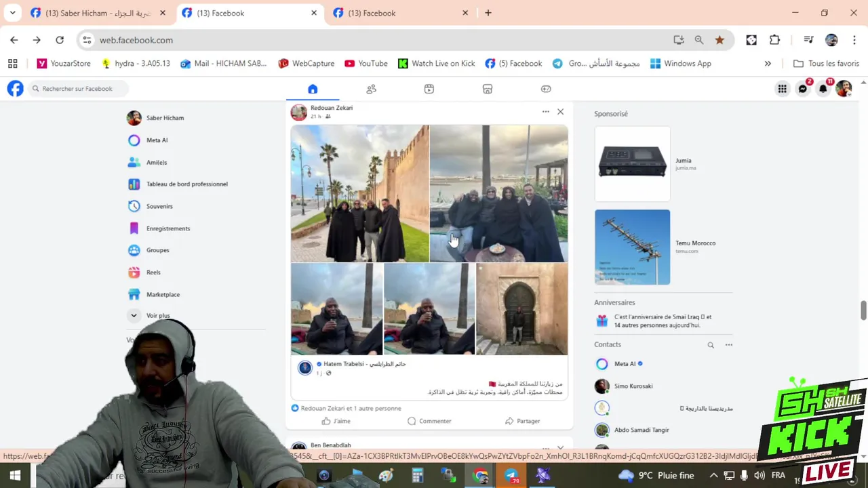Open Redouan Zekari profile name
The width and height of the screenshot is (868, 488).
point(332,108)
